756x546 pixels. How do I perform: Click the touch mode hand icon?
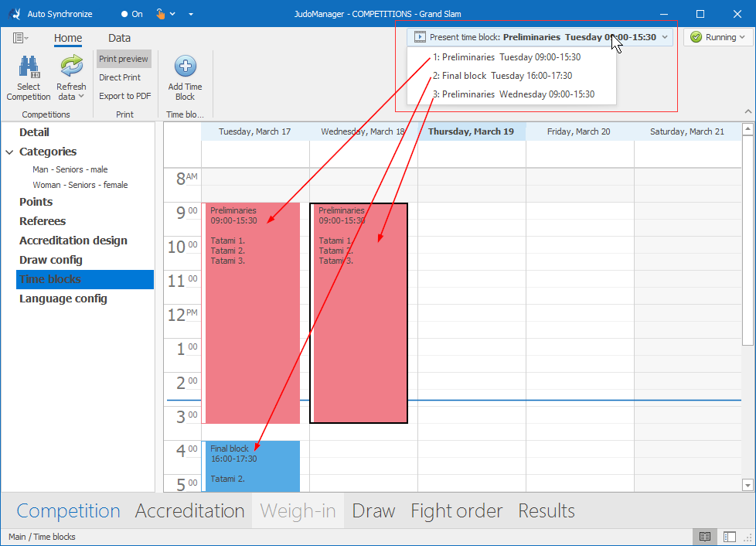pyautogui.click(x=160, y=14)
